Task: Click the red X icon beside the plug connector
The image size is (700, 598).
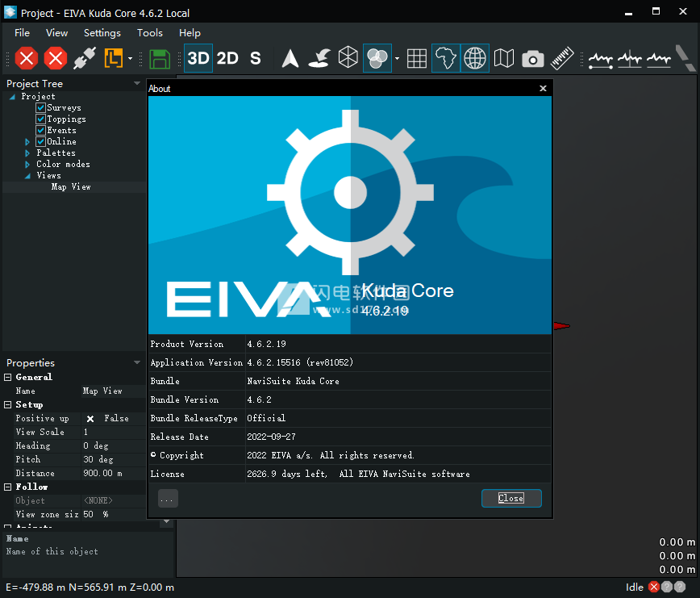Action: [x=56, y=58]
